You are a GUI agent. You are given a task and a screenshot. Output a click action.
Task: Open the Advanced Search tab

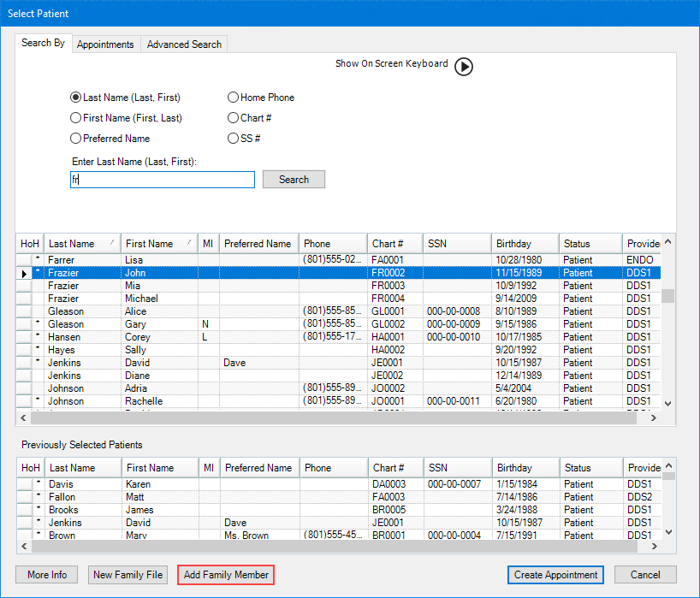184,44
